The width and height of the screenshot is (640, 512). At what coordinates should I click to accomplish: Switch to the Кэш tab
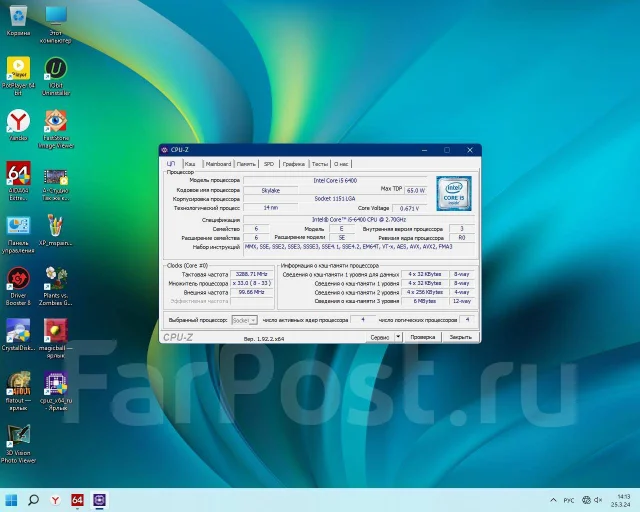pos(190,164)
